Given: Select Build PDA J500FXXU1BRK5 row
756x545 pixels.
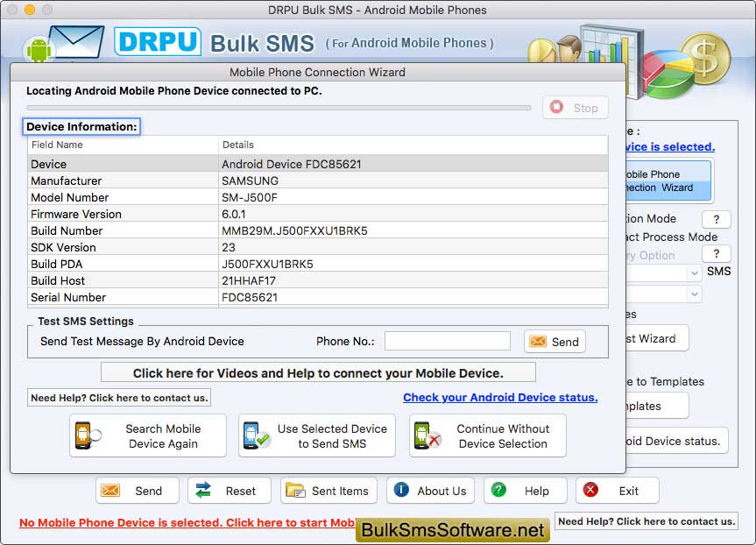Looking at the screenshot, I should click(x=318, y=264).
